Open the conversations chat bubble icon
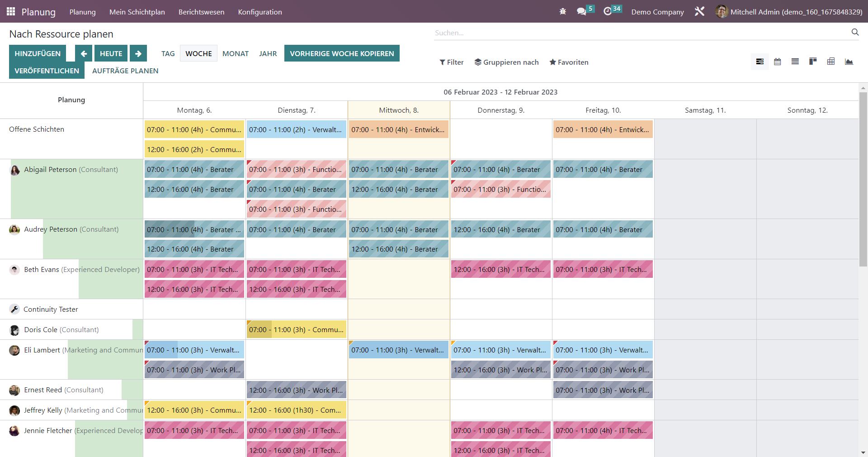The width and height of the screenshot is (868, 457). 581,12
